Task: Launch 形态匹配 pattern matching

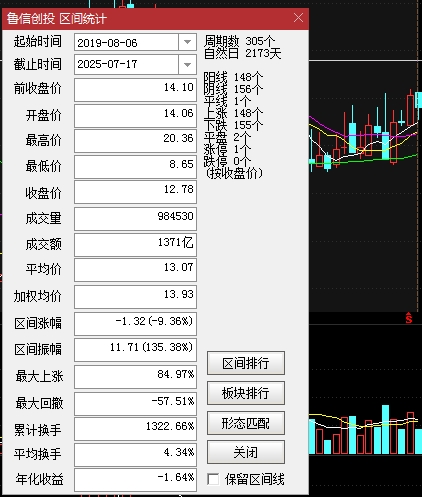Action: pos(246,423)
